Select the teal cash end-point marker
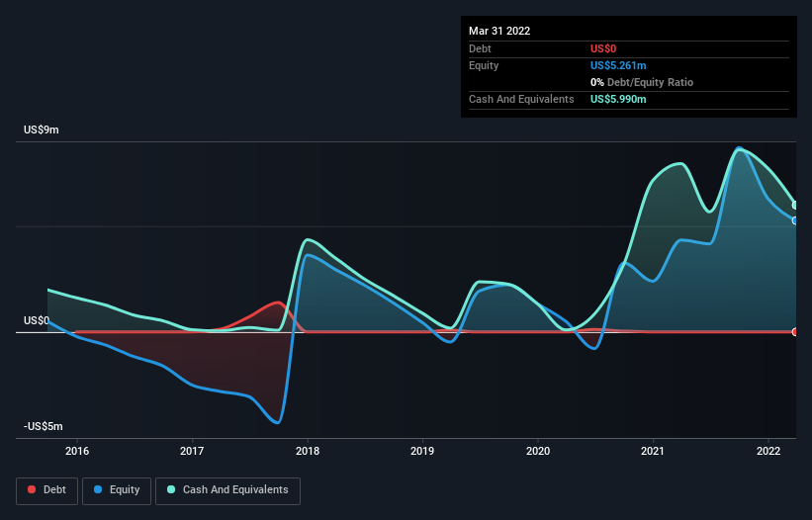The width and height of the screenshot is (812, 520). click(795, 205)
